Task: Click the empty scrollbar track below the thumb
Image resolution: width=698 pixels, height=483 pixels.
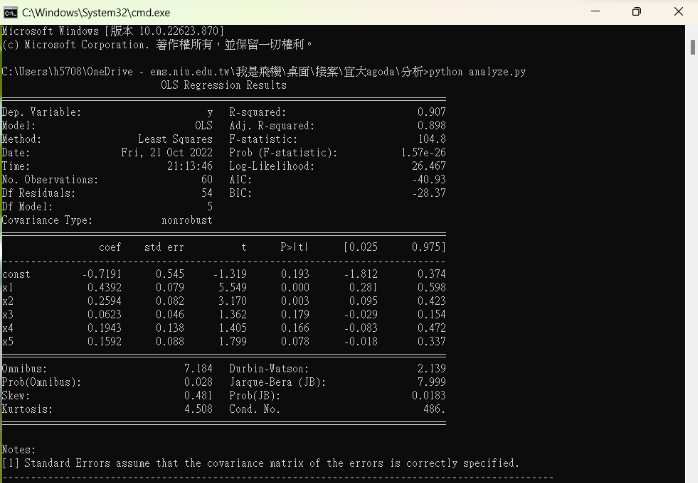Action: pyautogui.click(x=692, y=300)
